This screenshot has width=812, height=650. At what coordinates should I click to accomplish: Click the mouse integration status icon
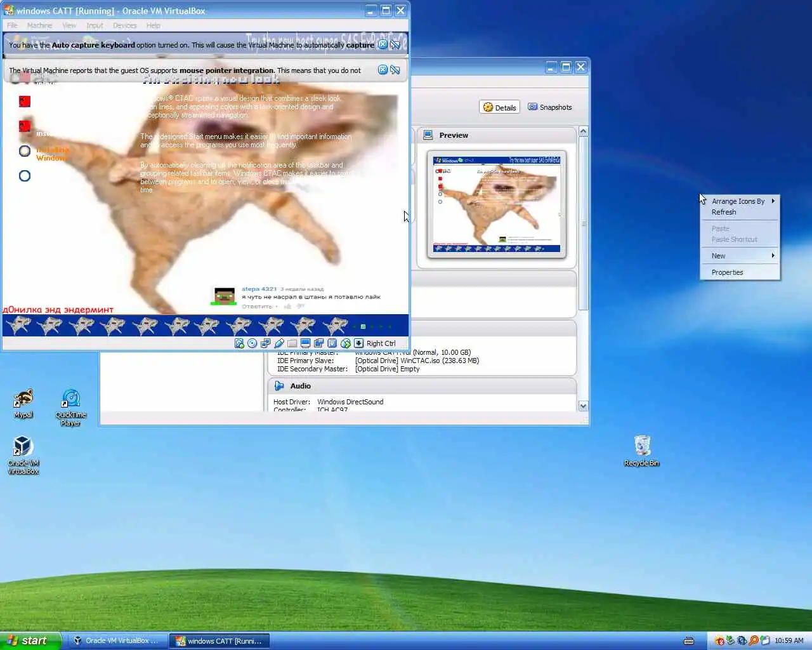point(346,343)
